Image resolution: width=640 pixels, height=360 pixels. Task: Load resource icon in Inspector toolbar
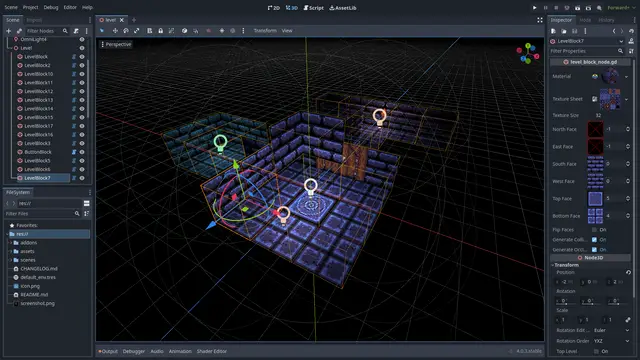[x=564, y=31]
